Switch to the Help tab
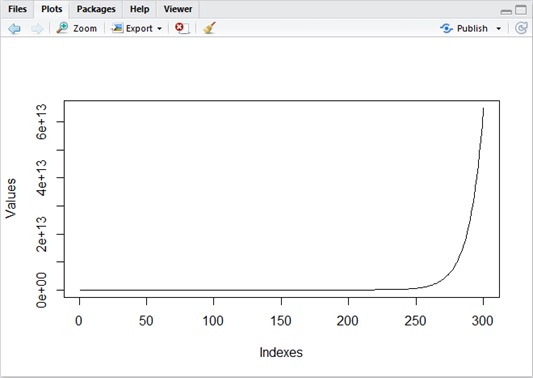The height and width of the screenshot is (378, 533). point(139,9)
